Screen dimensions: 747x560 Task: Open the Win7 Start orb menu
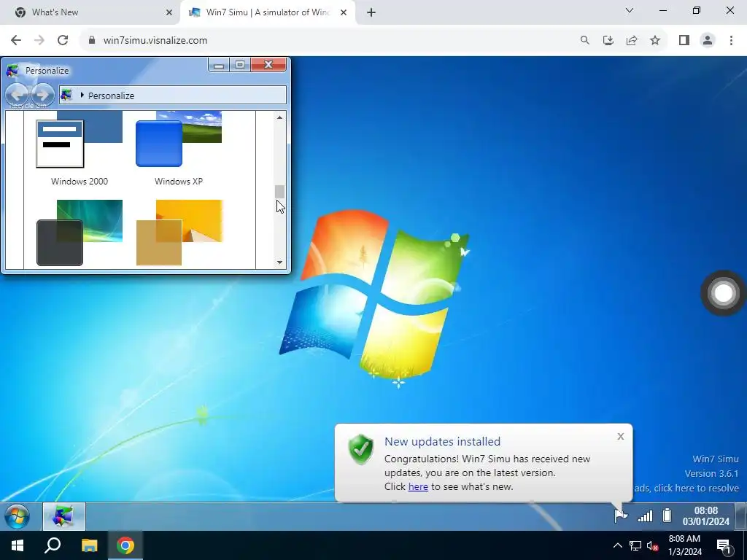(x=18, y=516)
